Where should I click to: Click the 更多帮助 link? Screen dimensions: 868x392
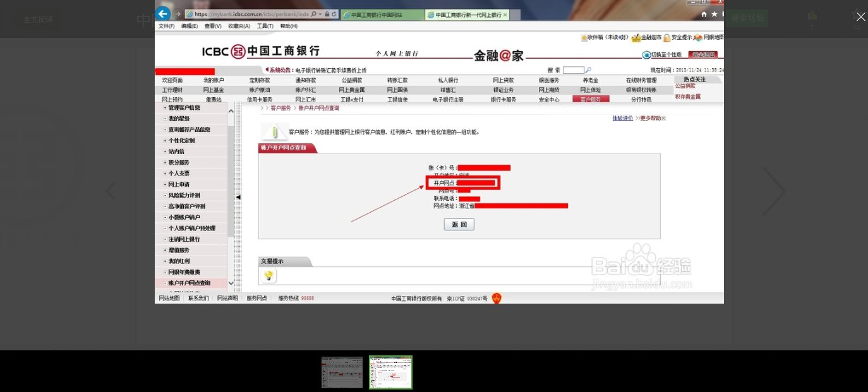pyautogui.click(x=651, y=118)
